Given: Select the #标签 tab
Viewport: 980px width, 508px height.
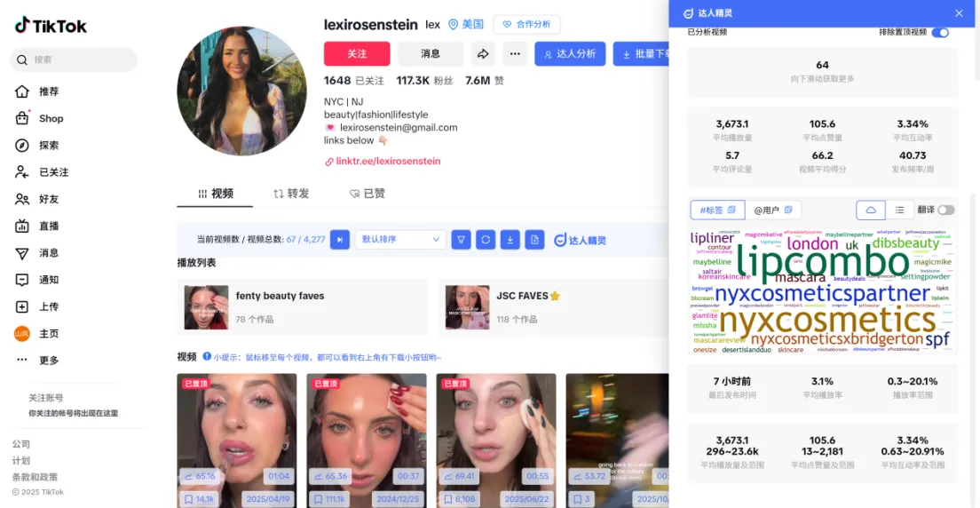Looking at the screenshot, I should pos(717,210).
